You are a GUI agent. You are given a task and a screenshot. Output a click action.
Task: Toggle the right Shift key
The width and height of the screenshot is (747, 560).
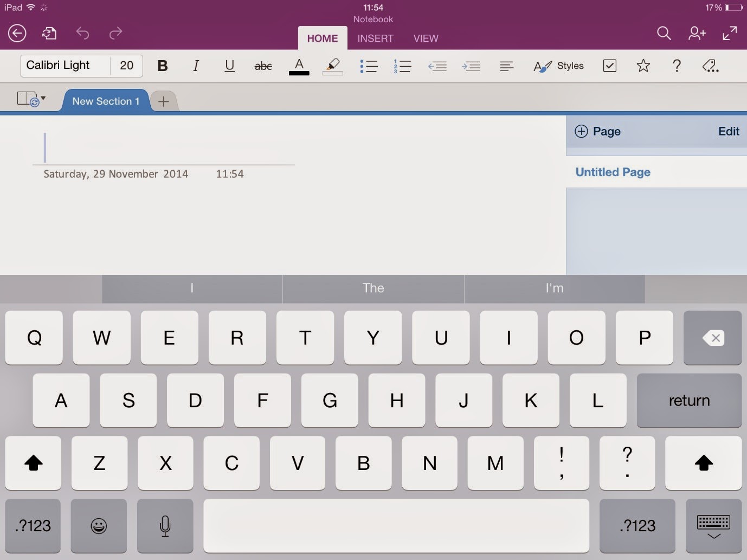click(x=704, y=463)
